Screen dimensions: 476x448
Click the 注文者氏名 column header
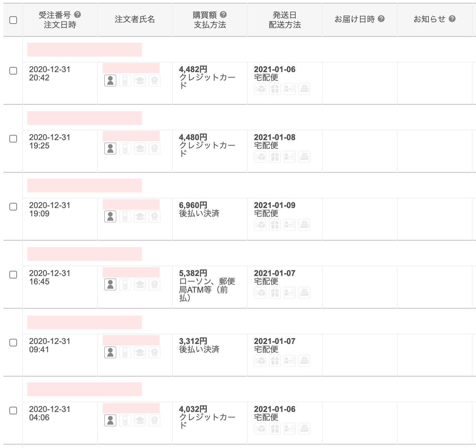pyautogui.click(x=135, y=19)
